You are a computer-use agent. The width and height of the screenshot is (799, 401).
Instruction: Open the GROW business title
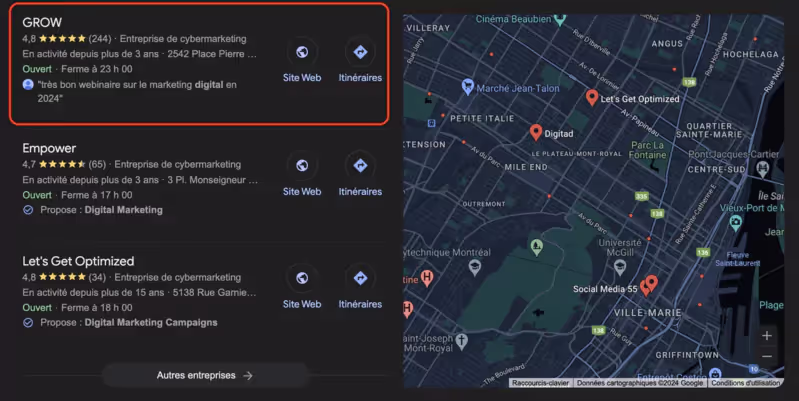click(x=42, y=22)
